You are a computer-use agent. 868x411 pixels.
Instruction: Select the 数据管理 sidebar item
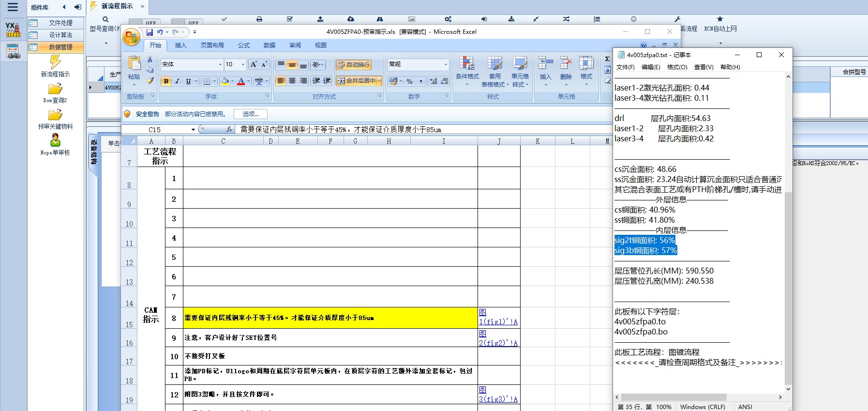tap(56, 47)
